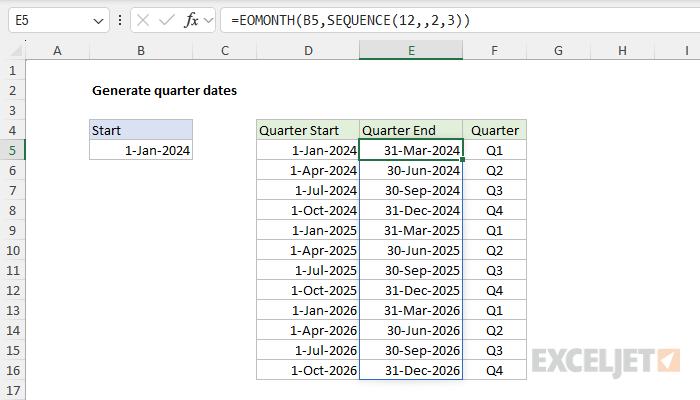Open the Insert Function fx button
This screenshot has width=700, height=400.
pyautogui.click(x=191, y=20)
